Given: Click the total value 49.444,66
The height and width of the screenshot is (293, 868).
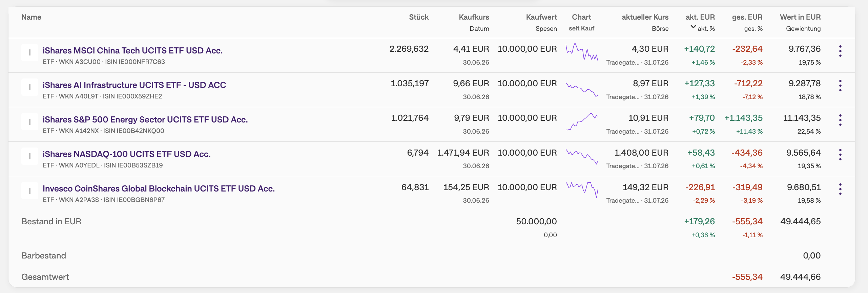Looking at the screenshot, I should [x=800, y=277].
